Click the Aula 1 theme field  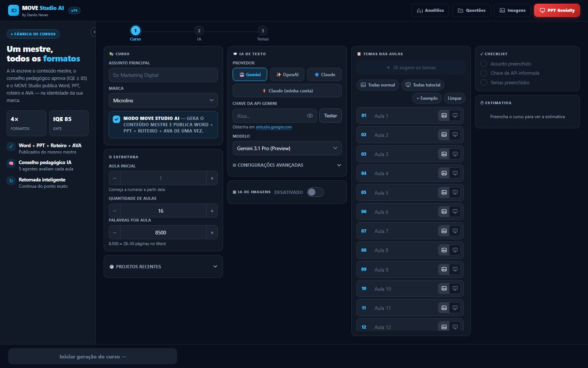click(x=404, y=116)
